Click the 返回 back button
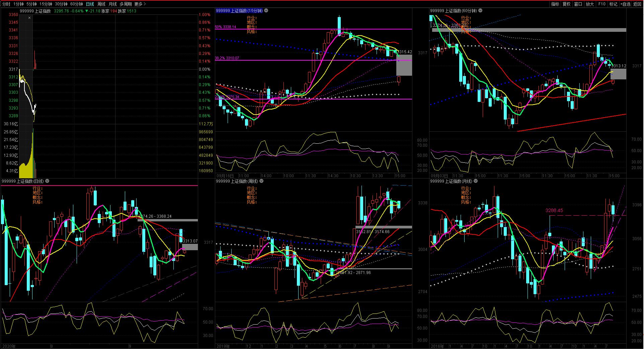The image size is (644, 349). 637,4
